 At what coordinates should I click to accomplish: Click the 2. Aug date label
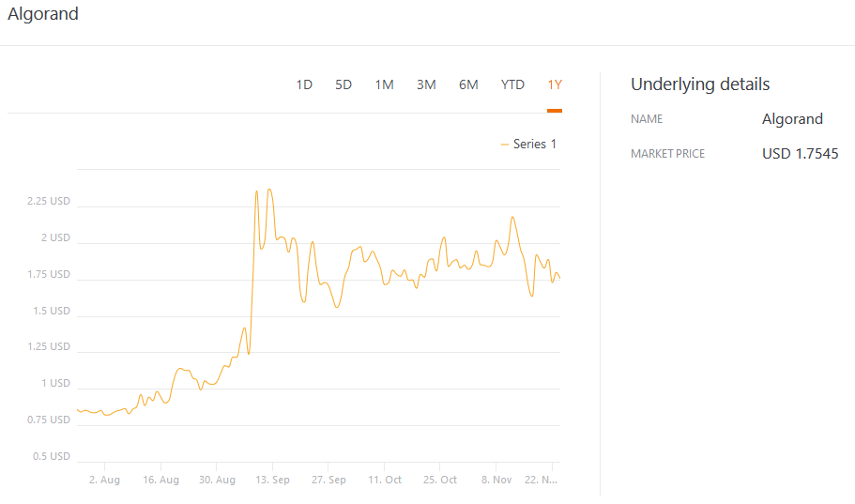pyautogui.click(x=105, y=480)
